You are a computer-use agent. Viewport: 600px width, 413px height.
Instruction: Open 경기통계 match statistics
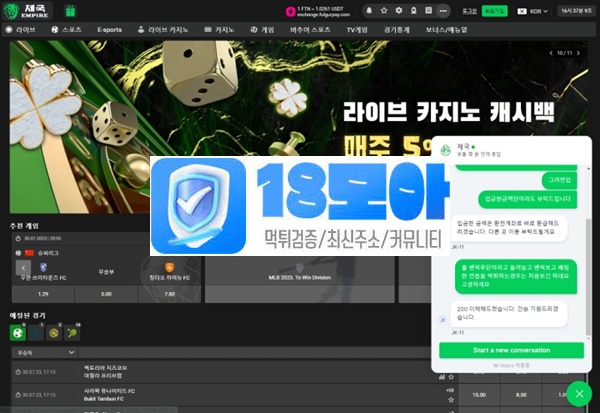[397, 30]
